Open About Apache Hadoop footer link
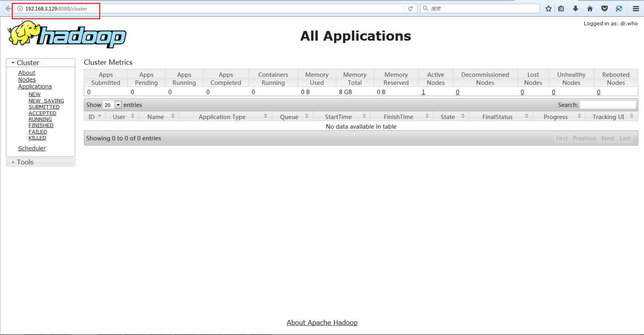 [322, 323]
